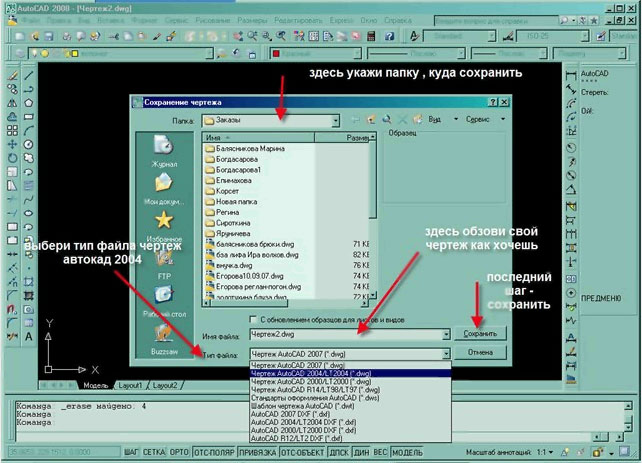Open the Мои документы sidebar shortcut
This screenshot has width=642, height=463.
coord(164,187)
